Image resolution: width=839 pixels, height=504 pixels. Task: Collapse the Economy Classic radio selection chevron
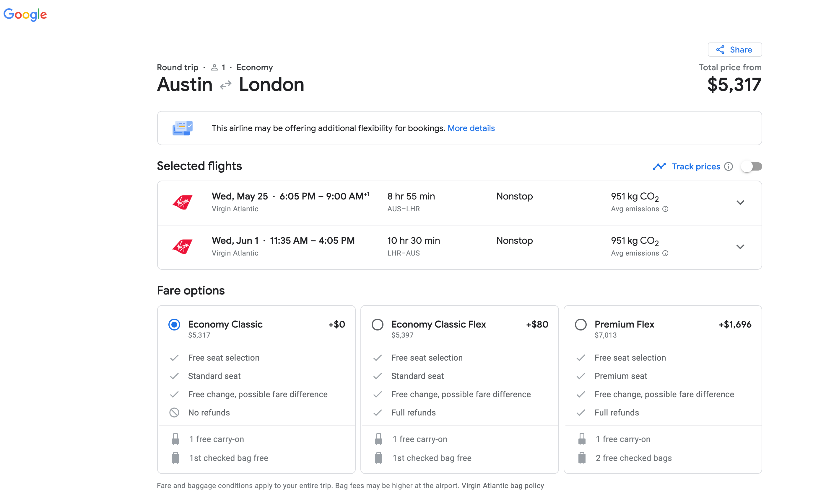(174, 324)
